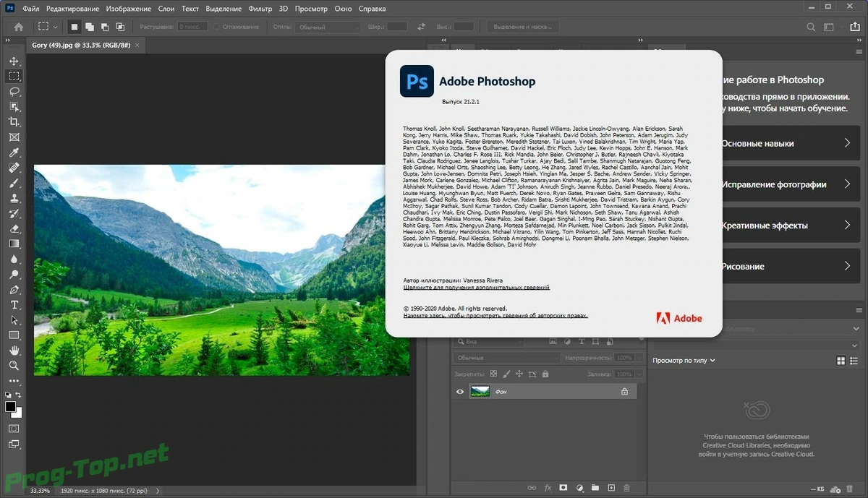Select the Blur tool
The height and width of the screenshot is (498, 868).
pos(14,259)
